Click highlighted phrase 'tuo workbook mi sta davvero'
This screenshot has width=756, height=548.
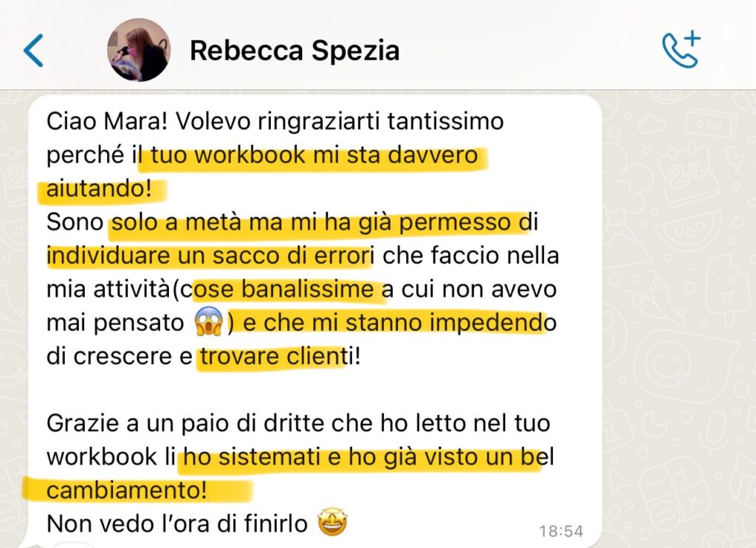(315, 155)
